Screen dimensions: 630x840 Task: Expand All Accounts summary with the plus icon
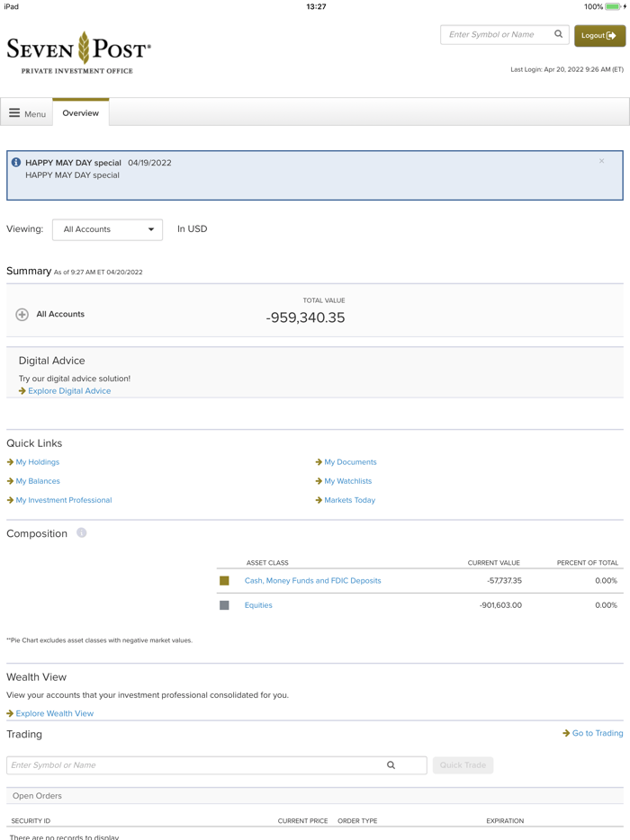(x=20, y=314)
